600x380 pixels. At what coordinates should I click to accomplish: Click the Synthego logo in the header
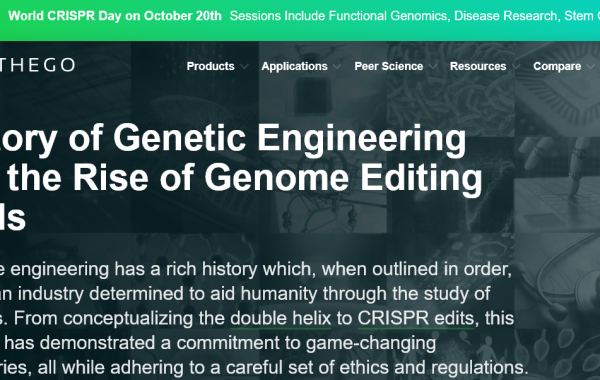point(38,65)
